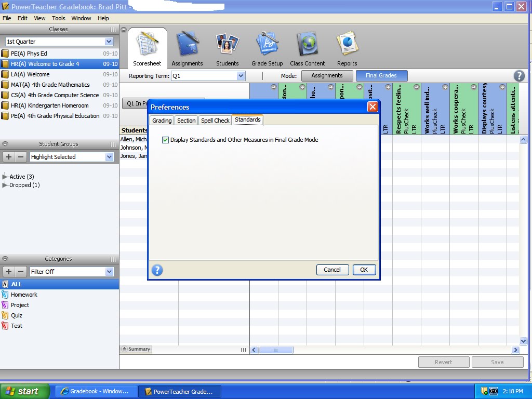Close the Preferences dialog with red X
532x399 pixels.
(373, 107)
